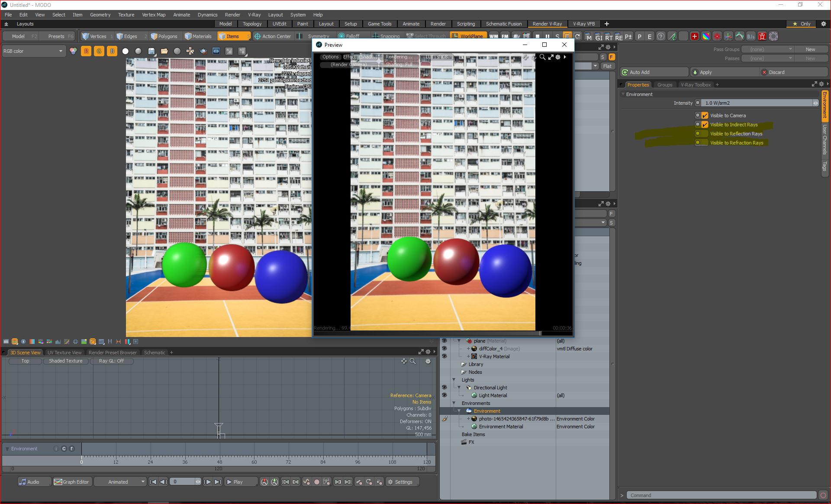The width and height of the screenshot is (831, 504).
Task: Click the RGB color circles icon
Action: tap(73, 51)
